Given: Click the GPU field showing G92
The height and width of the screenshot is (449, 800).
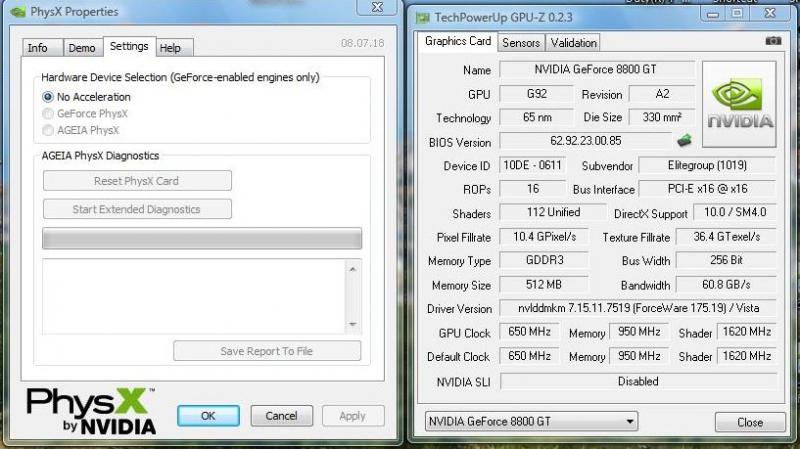Looking at the screenshot, I should (536, 94).
